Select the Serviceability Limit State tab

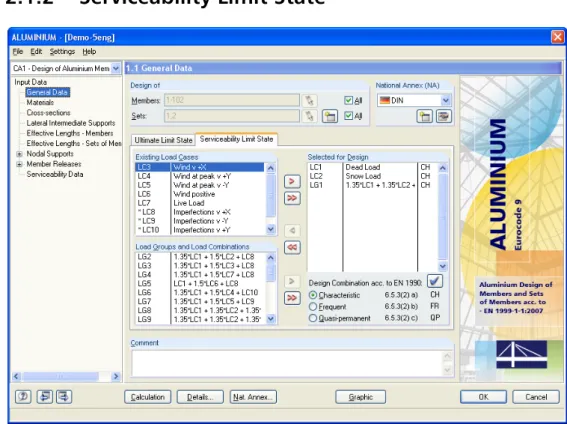click(236, 139)
